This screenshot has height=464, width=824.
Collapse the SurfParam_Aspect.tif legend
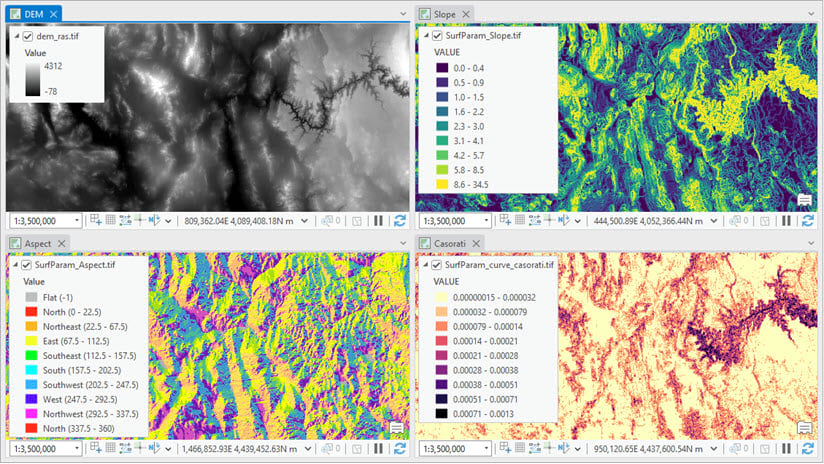point(15,265)
